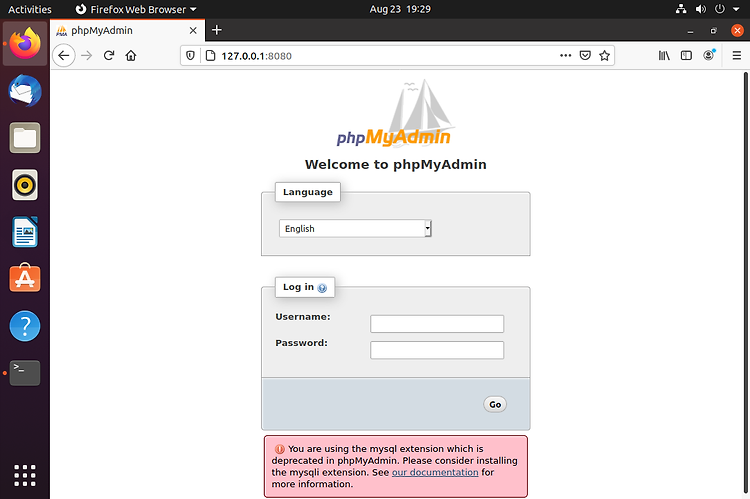Launch Firefox from the dock
The height and width of the screenshot is (499, 750).
click(25, 44)
